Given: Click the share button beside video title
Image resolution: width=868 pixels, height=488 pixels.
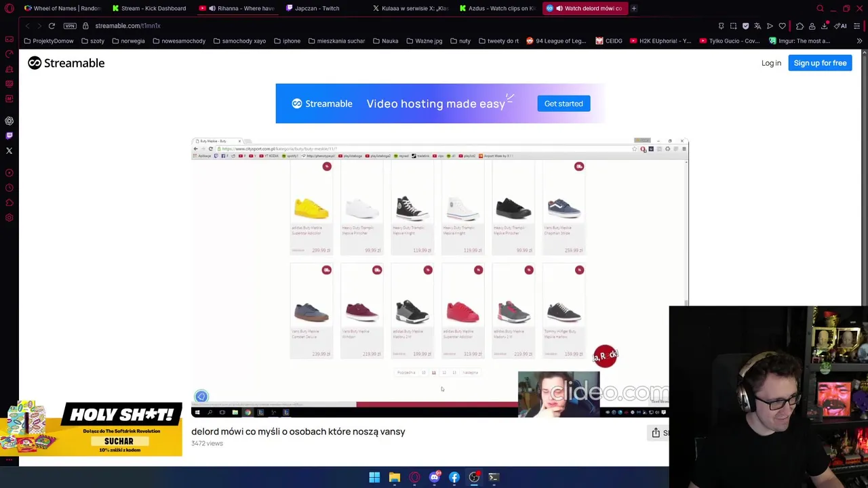Looking at the screenshot, I should coord(658,432).
